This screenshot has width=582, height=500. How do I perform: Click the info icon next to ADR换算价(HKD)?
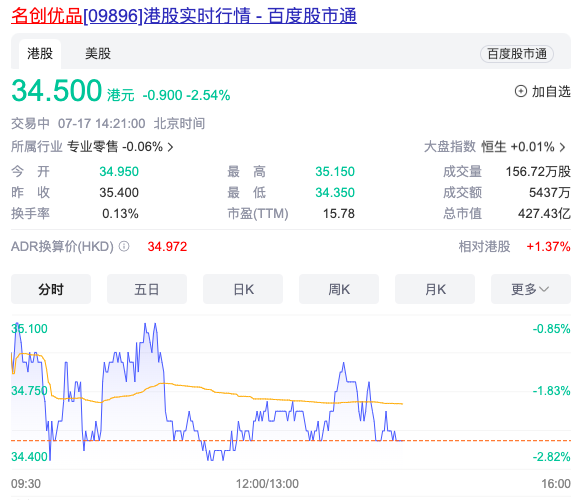click(x=124, y=246)
